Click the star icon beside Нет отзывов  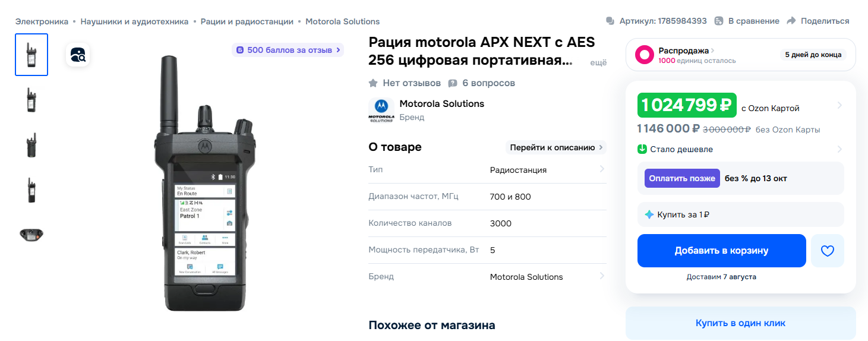pos(373,83)
